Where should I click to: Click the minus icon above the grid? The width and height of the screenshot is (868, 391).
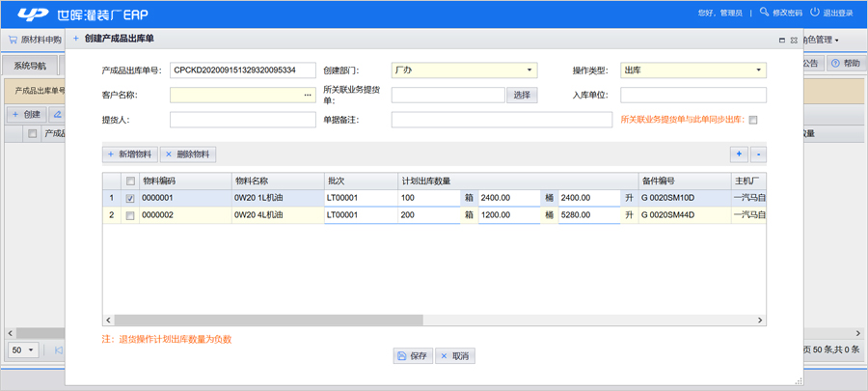point(759,154)
